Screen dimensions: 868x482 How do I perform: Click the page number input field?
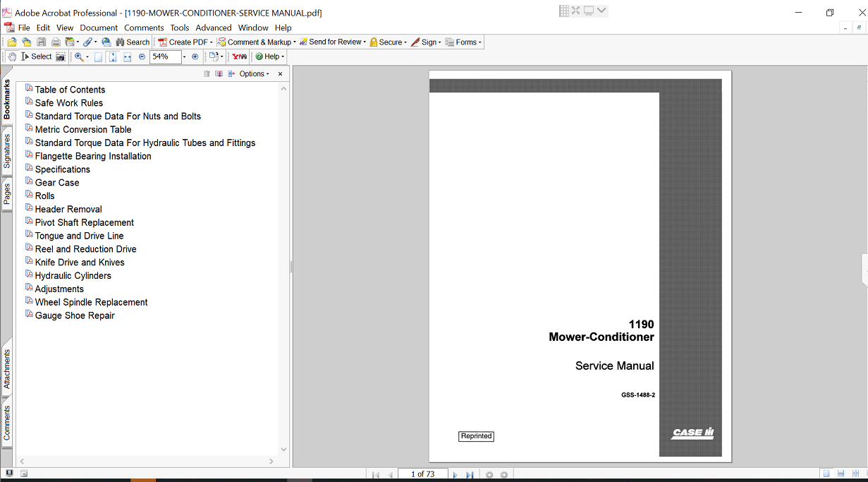422,474
